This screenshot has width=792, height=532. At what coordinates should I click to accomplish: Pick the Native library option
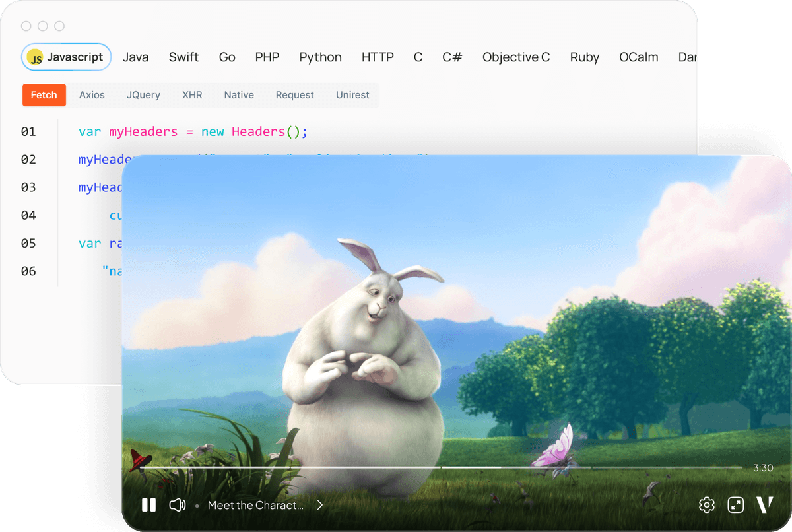[239, 95]
